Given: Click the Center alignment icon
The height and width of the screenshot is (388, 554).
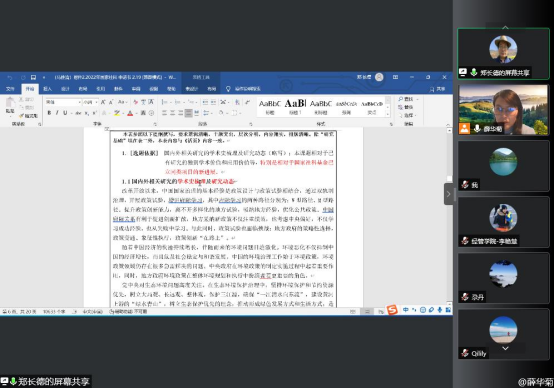Looking at the screenshot, I should point(172,113).
